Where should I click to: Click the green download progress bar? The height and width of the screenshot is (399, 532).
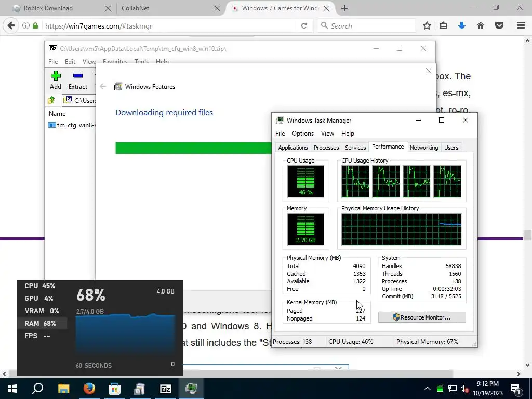point(193,148)
